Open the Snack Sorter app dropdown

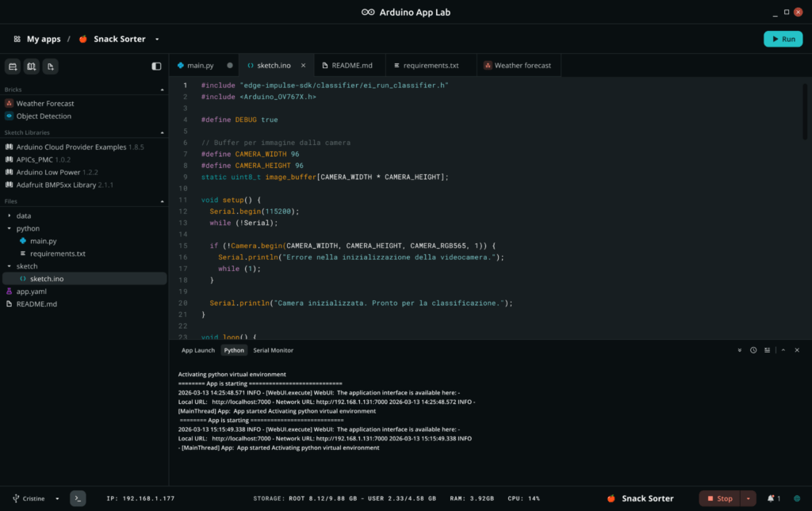pos(157,39)
